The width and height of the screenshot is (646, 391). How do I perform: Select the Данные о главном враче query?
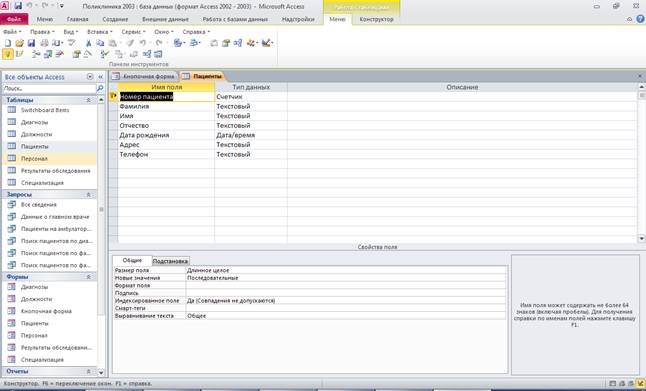(49, 217)
